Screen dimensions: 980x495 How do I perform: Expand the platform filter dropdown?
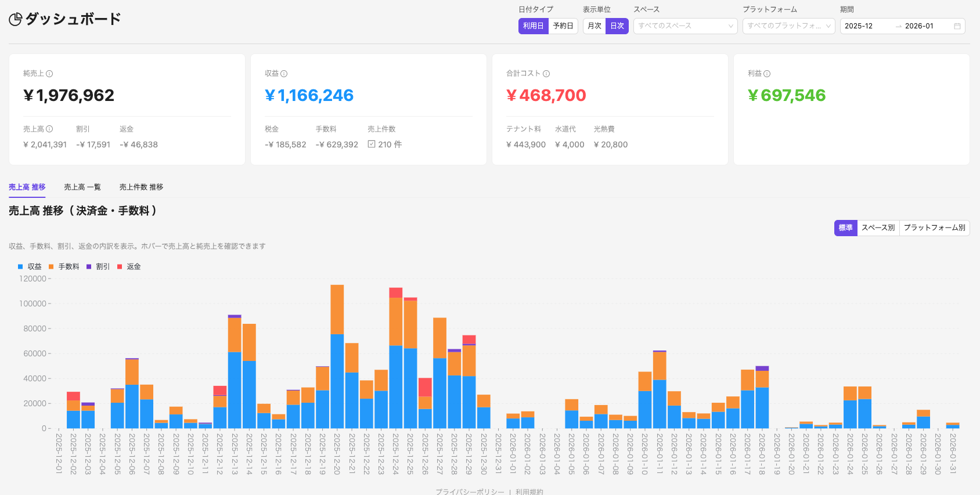coord(788,26)
